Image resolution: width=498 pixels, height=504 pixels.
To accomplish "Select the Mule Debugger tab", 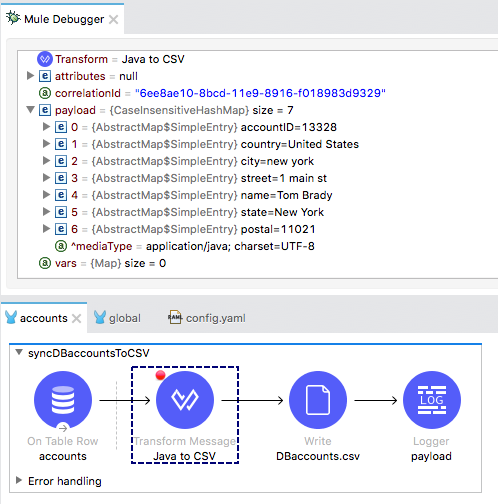I will click(62, 19).
